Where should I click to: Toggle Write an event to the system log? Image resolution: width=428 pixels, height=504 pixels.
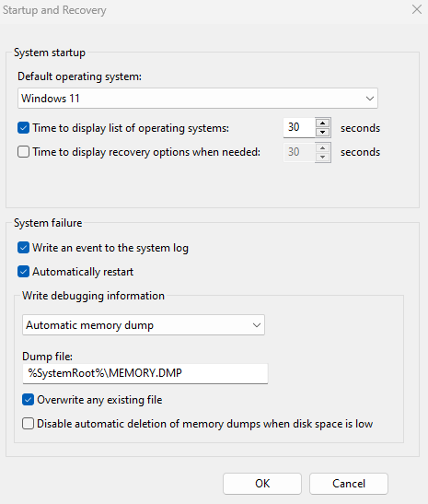[23, 248]
